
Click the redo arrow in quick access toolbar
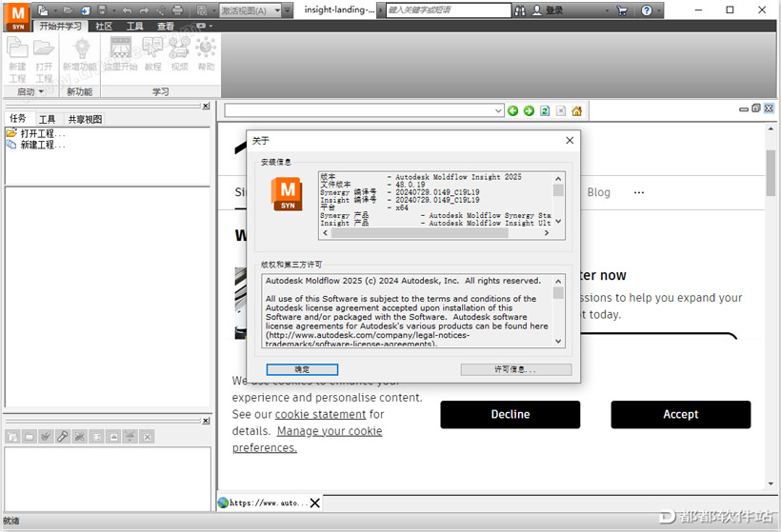[144, 10]
